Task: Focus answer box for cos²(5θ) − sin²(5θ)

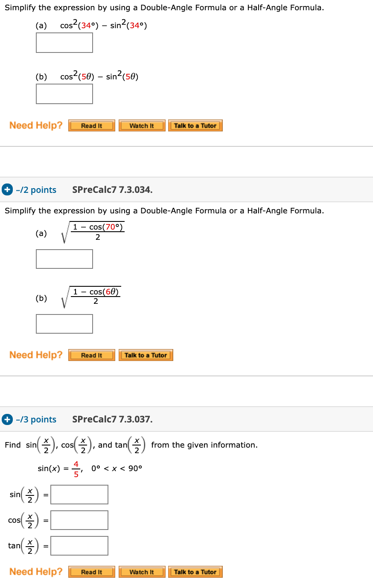Action: pyautogui.click(x=64, y=94)
